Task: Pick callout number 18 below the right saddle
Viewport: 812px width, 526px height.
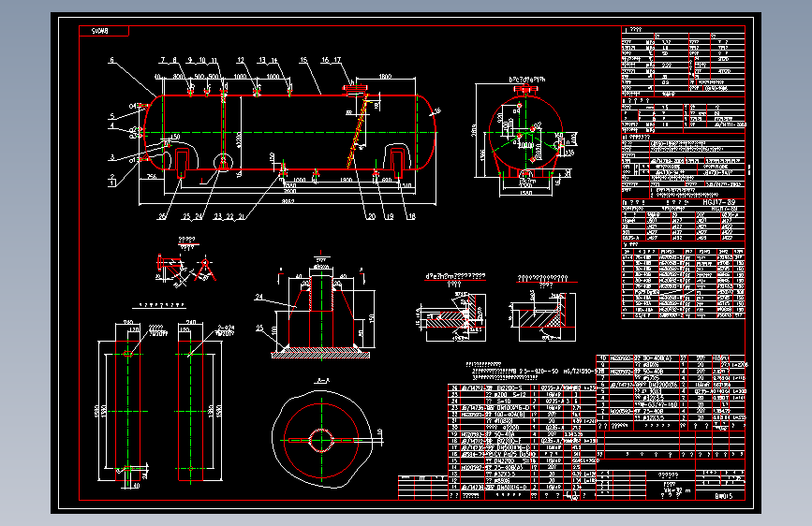Action: (x=412, y=216)
